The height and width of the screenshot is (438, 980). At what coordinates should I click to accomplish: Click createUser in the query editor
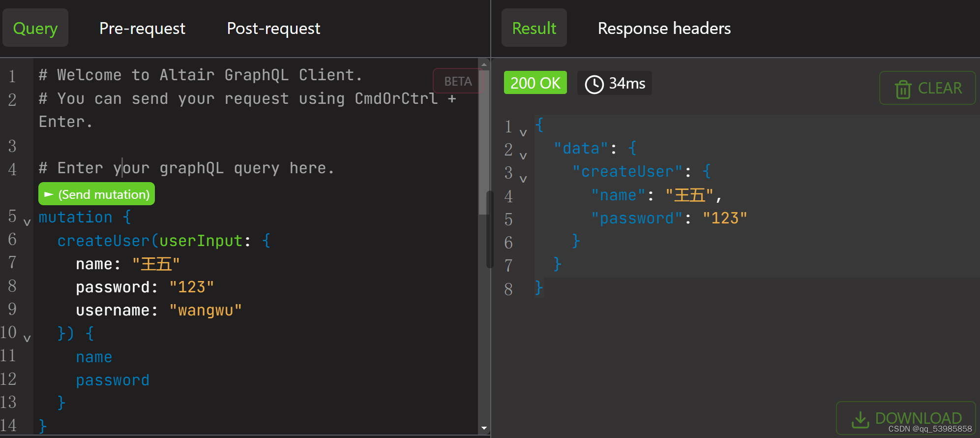point(103,241)
